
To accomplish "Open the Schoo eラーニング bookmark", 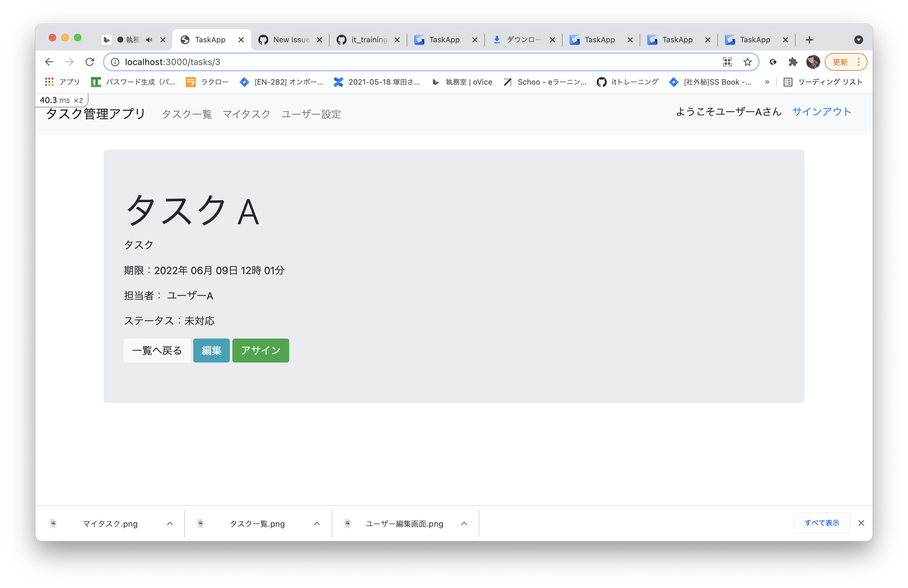I will [545, 82].
